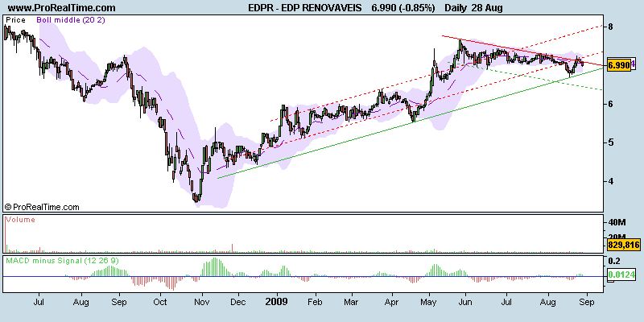The width and height of the screenshot is (644, 322).
Task: Select the Boll middle (20 2) indicator label
Action: (71, 19)
